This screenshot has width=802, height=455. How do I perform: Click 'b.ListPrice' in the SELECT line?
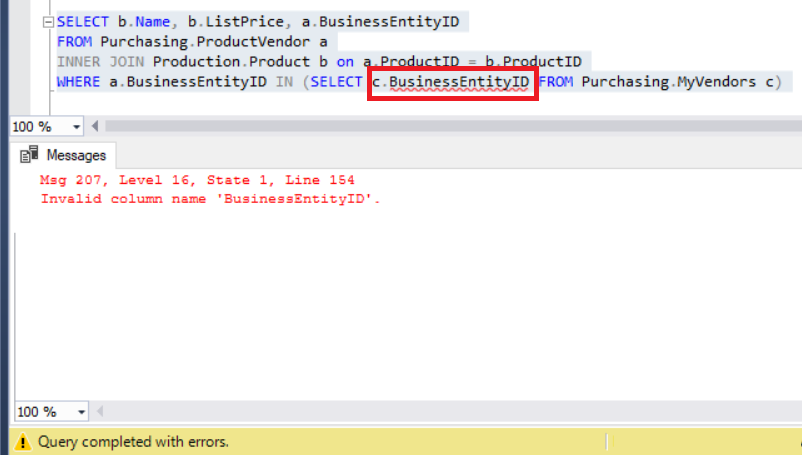tap(236, 22)
